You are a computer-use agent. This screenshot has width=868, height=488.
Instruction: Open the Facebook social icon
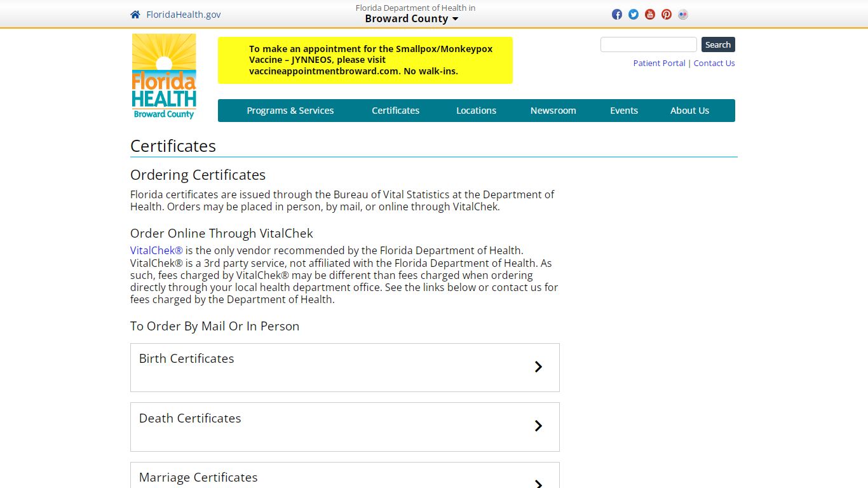click(x=617, y=15)
